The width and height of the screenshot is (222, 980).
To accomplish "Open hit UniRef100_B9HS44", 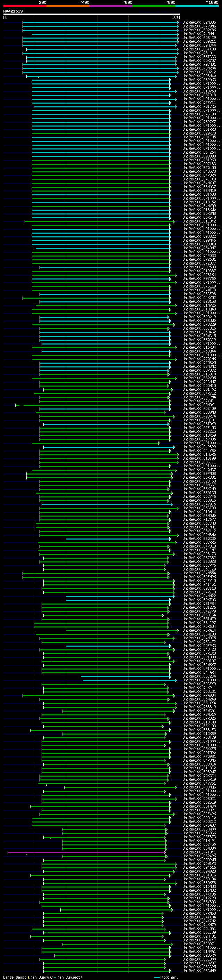I will (x=199, y=45).
